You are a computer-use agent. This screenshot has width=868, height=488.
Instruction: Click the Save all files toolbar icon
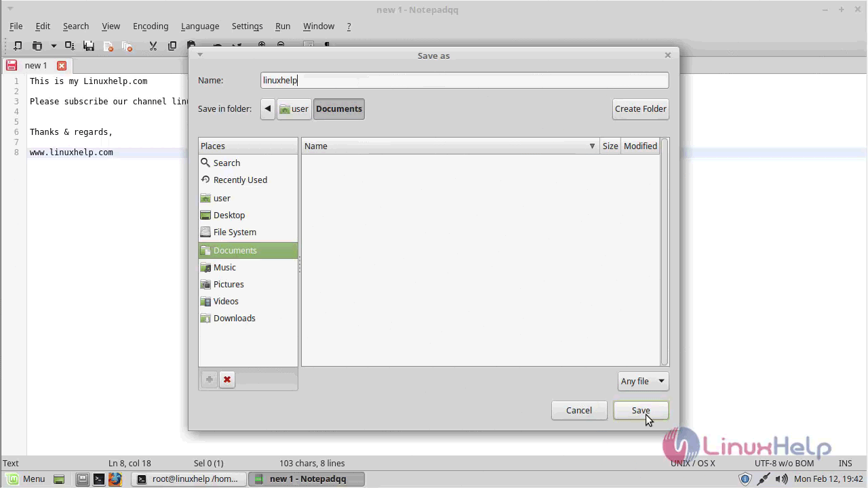tap(89, 45)
